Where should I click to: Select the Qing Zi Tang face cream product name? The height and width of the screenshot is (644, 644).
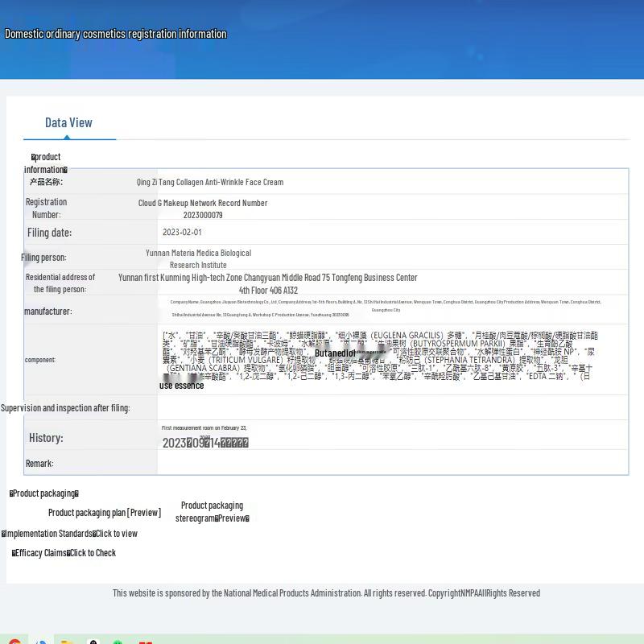(x=210, y=182)
